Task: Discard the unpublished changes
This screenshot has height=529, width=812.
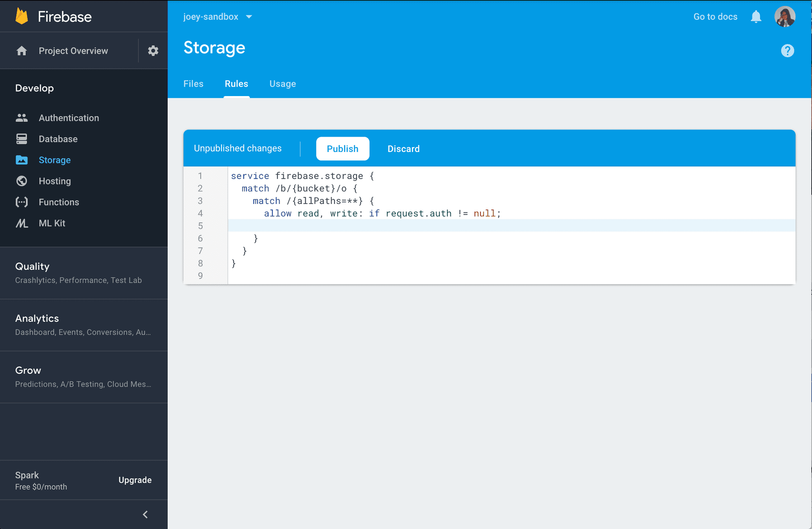Action: (403, 149)
